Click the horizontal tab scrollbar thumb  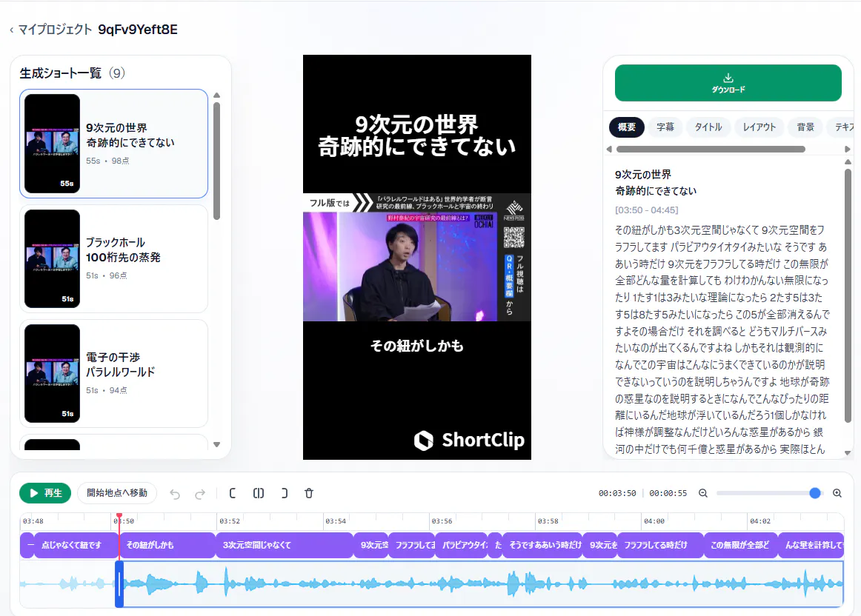711,150
